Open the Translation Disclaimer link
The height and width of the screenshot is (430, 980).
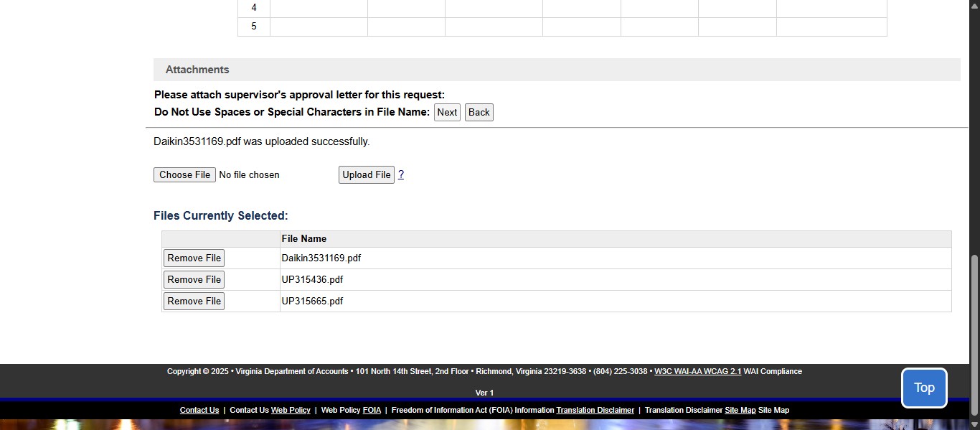pyautogui.click(x=595, y=410)
